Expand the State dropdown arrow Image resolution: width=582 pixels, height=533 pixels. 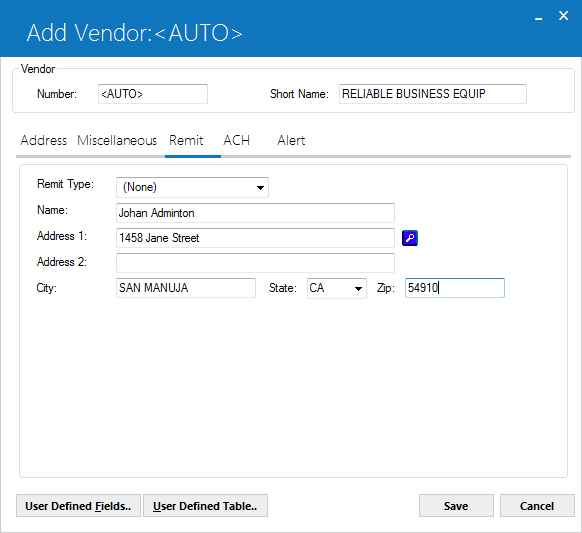[x=358, y=288]
